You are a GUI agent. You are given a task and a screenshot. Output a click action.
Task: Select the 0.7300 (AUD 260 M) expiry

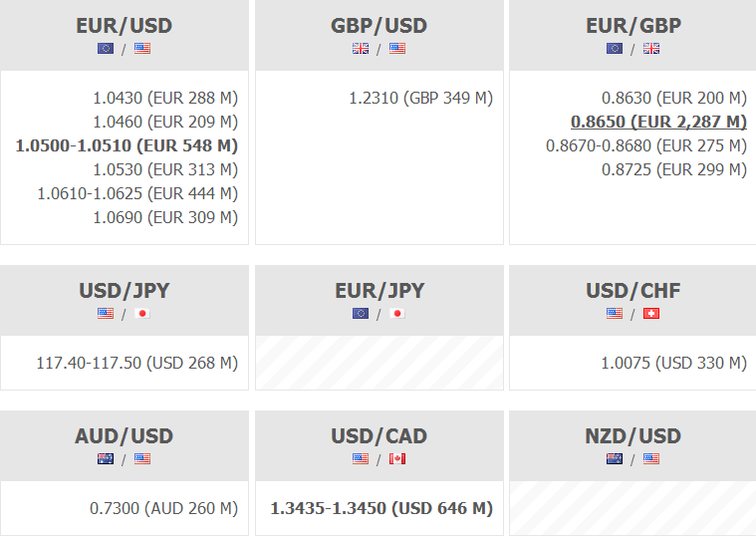pos(163,508)
